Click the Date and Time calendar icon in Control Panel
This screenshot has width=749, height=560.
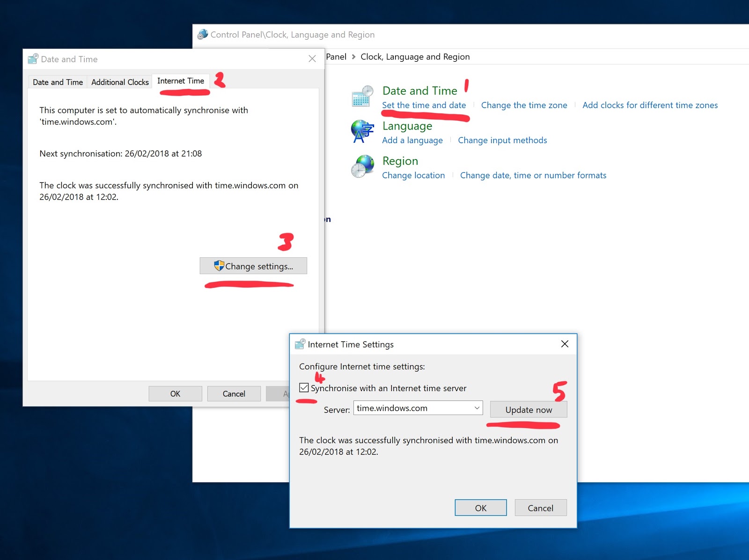click(x=363, y=96)
